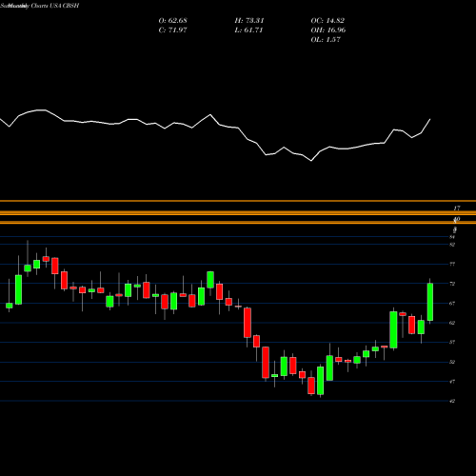
Task: Click the '72' price axis label
Action: click(452, 284)
